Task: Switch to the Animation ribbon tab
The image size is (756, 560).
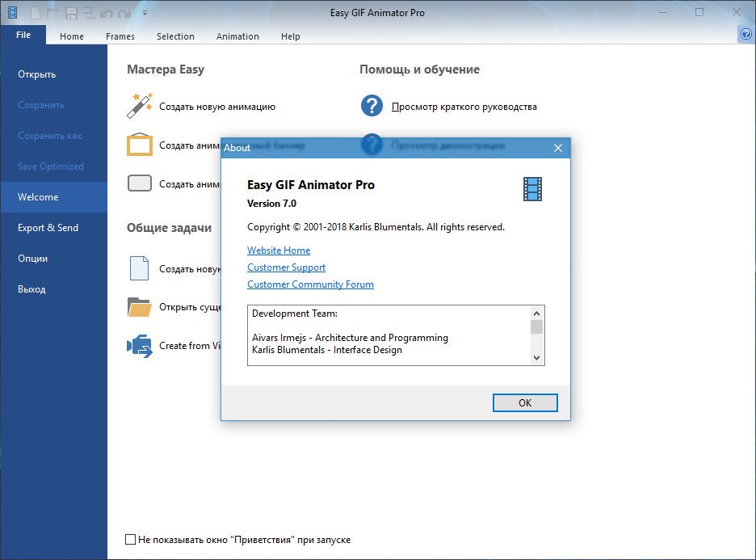Action: (237, 36)
